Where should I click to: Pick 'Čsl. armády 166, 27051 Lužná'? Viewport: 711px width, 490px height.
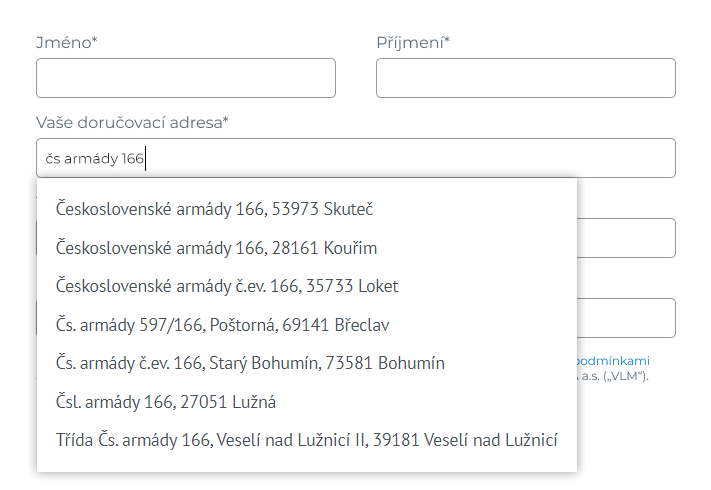tap(166, 402)
